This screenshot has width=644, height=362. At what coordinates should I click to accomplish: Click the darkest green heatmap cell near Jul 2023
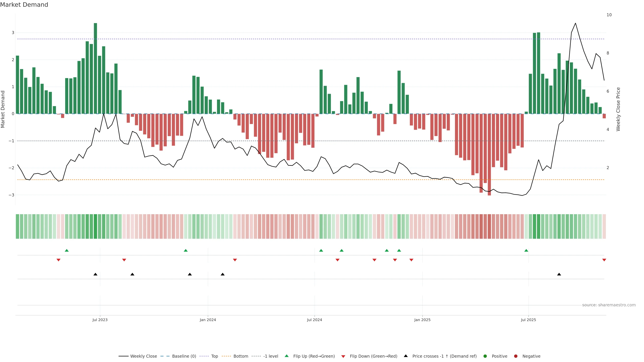[95, 226]
